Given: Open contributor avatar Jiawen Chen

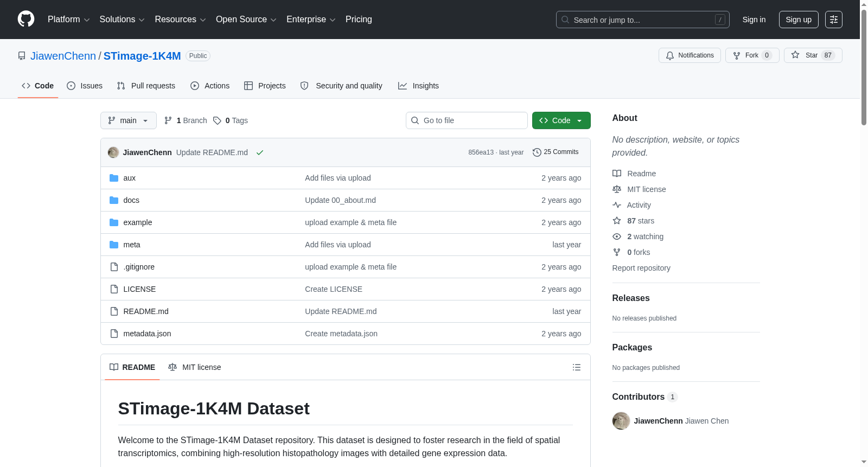Looking at the screenshot, I should coord(621,421).
